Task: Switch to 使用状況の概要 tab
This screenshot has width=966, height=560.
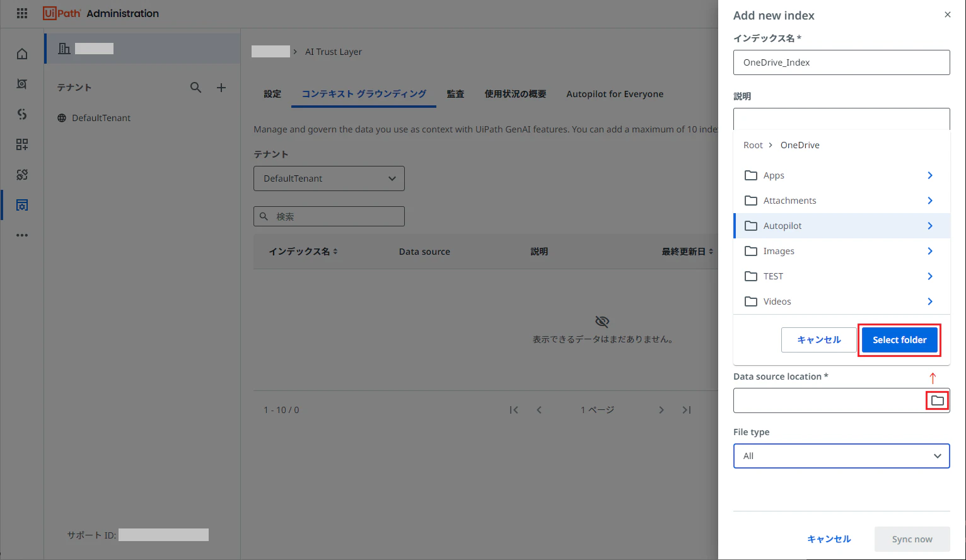Action: click(515, 94)
